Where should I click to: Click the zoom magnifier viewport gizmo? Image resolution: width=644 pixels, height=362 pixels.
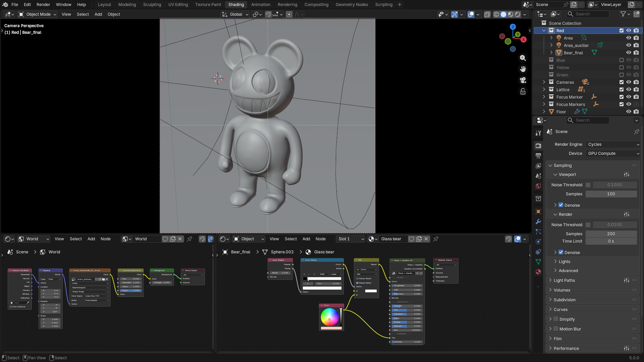click(x=523, y=58)
